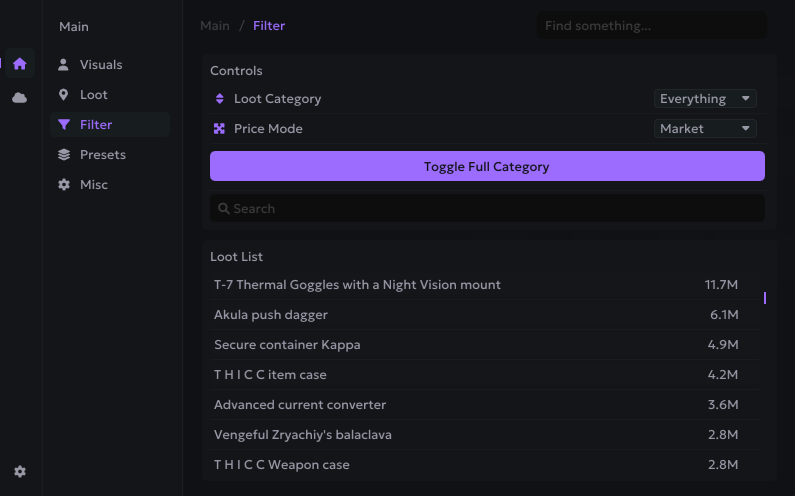Open the cloud section icon
The width and height of the screenshot is (795, 496).
coord(20,97)
